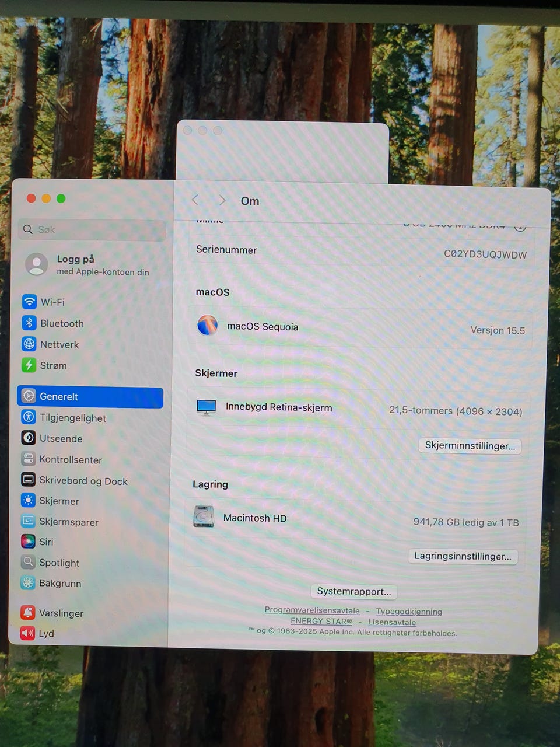Select Bluetooth label in sidebar
The height and width of the screenshot is (747, 560).
click(x=62, y=323)
